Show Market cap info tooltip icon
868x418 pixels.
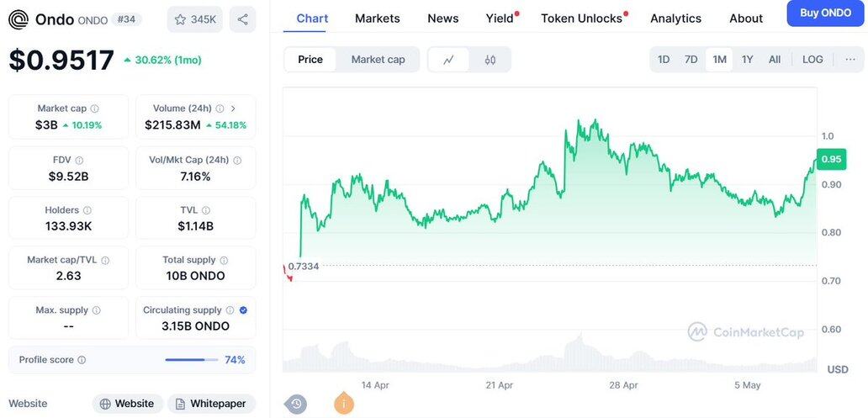tap(94, 108)
